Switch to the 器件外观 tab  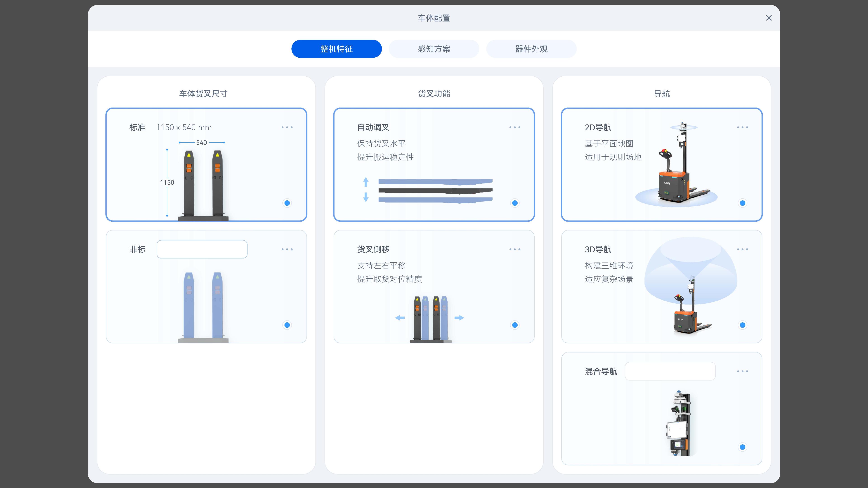(x=531, y=49)
